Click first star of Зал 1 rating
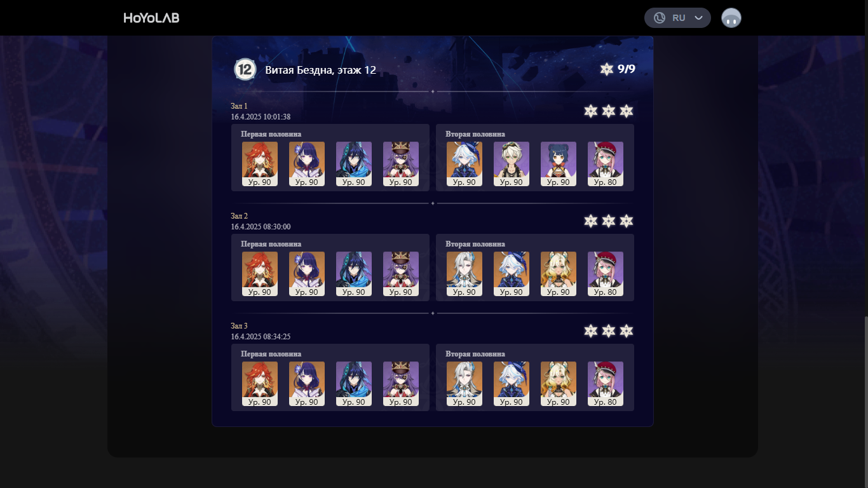 point(591,111)
